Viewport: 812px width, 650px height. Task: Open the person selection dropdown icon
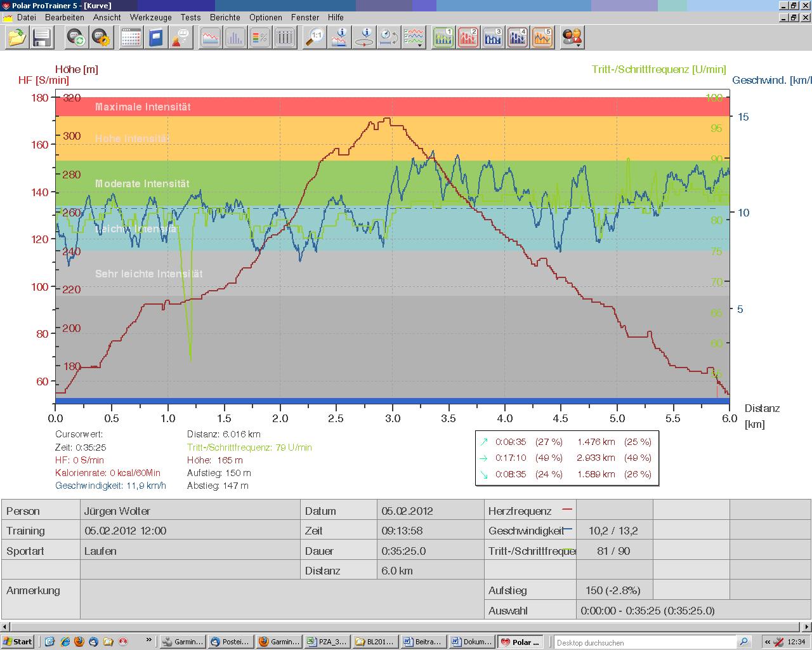click(572, 38)
